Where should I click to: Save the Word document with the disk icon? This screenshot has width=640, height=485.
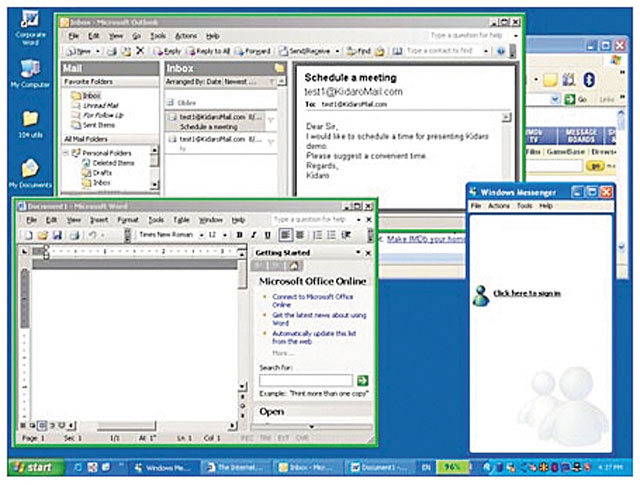57,235
